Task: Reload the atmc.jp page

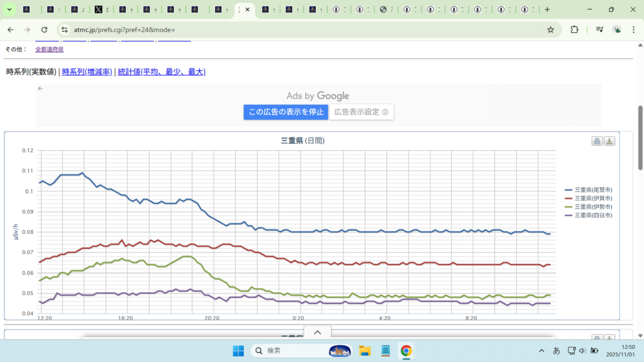Action: click(44, 30)
